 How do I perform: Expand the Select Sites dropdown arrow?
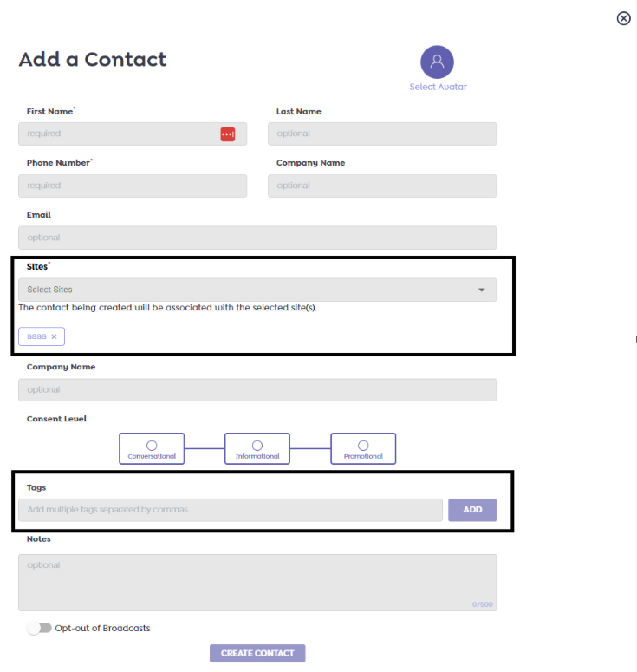[x=482, y=290]
